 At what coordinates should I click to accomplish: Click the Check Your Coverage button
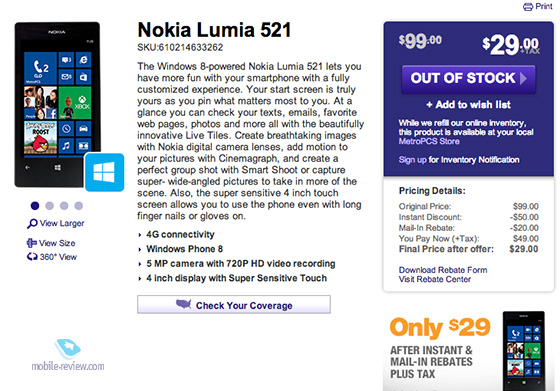click(x=234, y=305)
